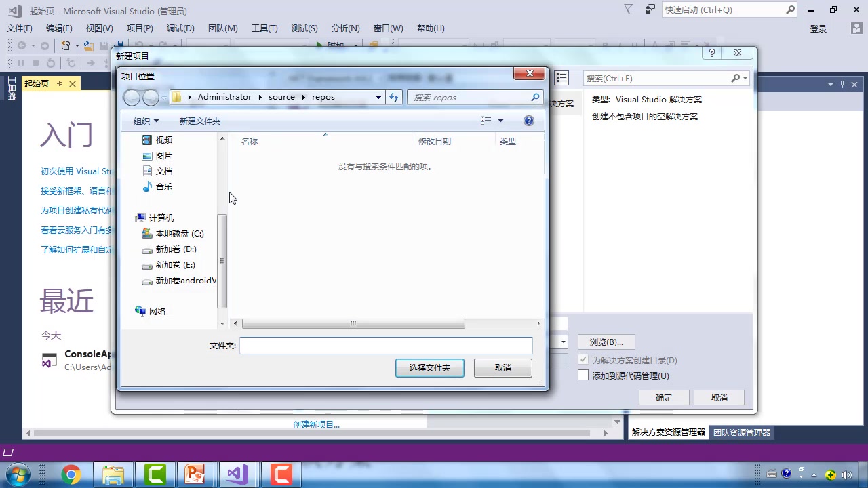
Task: Expand the address bar path history dropdown
Action: pyautogui.click(x=378, y=97)
